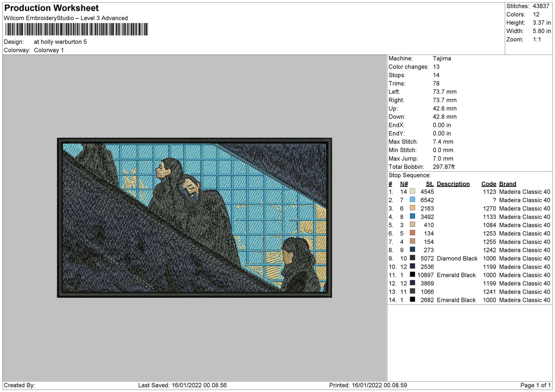Viewport: 555px width, 392px height.
Task: Select the trims value '78'
Action: [x=436, y=83]
